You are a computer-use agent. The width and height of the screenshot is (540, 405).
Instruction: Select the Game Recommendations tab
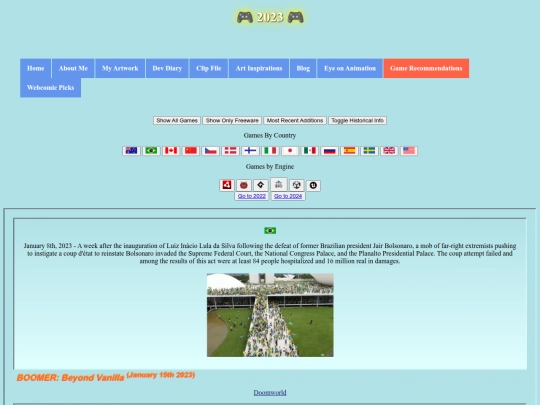point(426,68)
